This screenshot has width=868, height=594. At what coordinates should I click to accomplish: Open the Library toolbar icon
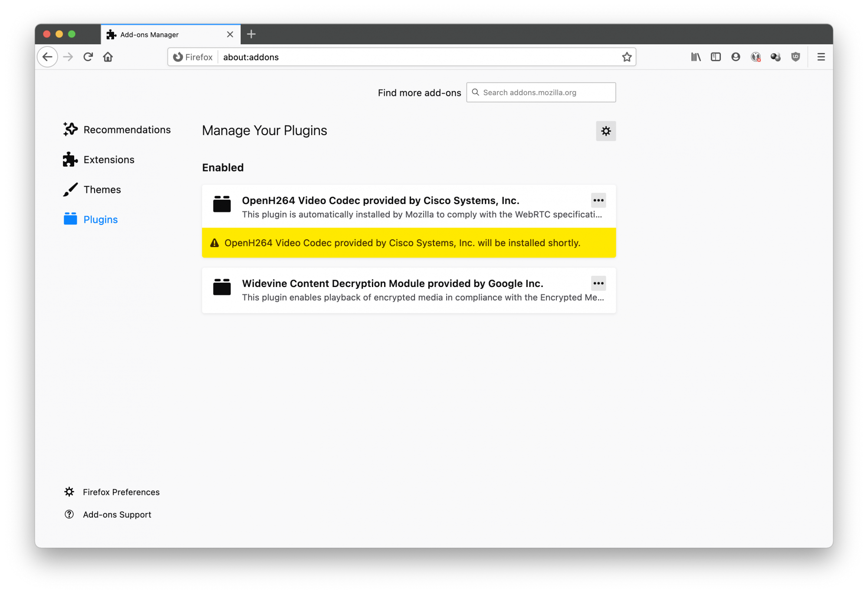pos(696,57)
